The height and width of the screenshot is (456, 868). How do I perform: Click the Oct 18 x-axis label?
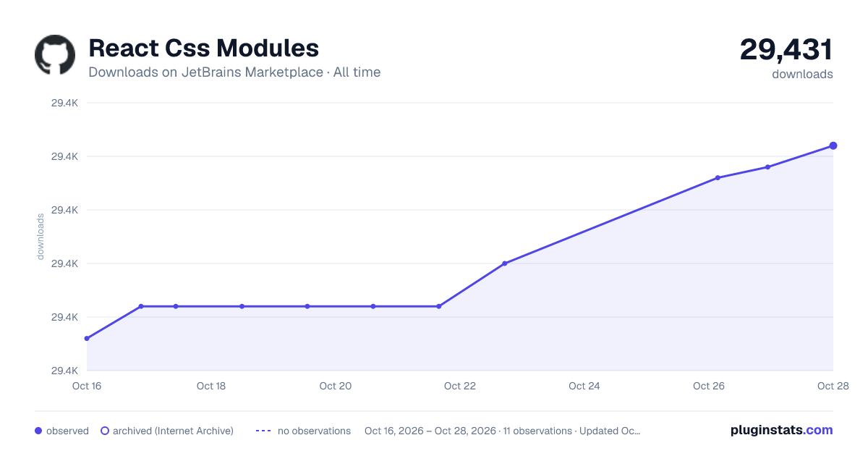click(211, 386)
